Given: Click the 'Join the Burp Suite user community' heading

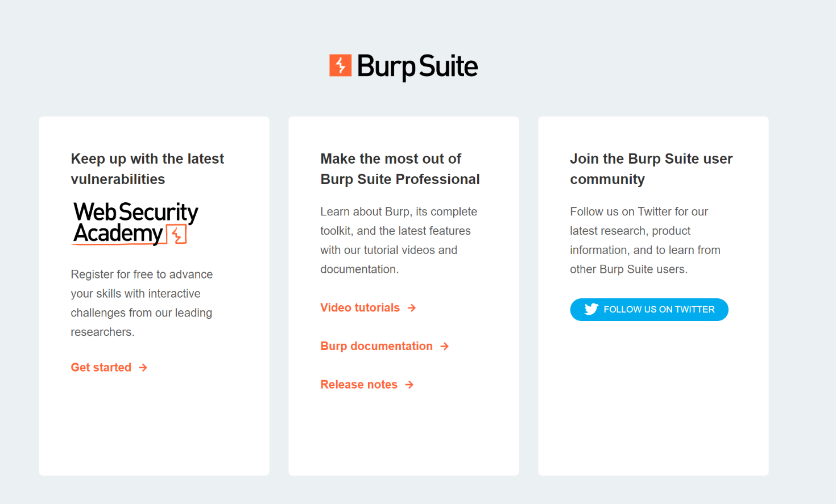Looking at the screenshot, I should [x=651, y=169].
